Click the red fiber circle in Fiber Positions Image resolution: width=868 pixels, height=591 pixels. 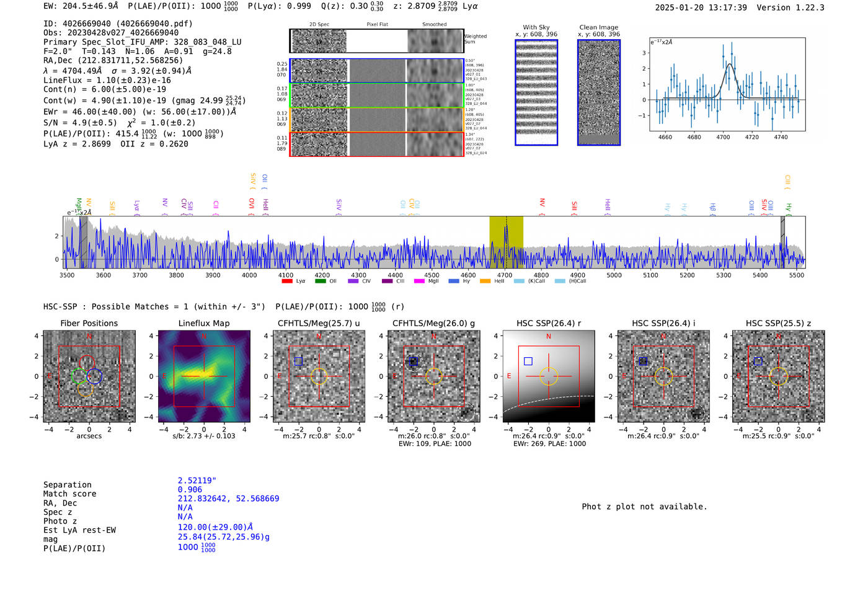click(86, 363)
